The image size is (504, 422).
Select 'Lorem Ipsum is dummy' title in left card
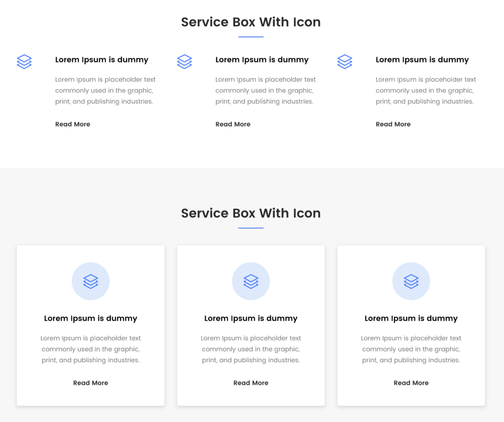click(x=91, y=318)
